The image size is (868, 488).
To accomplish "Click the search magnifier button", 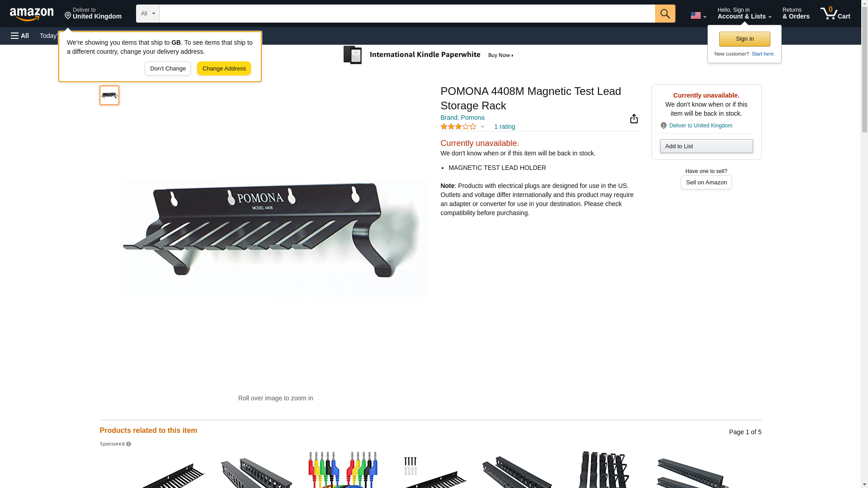I will (665, 14).
